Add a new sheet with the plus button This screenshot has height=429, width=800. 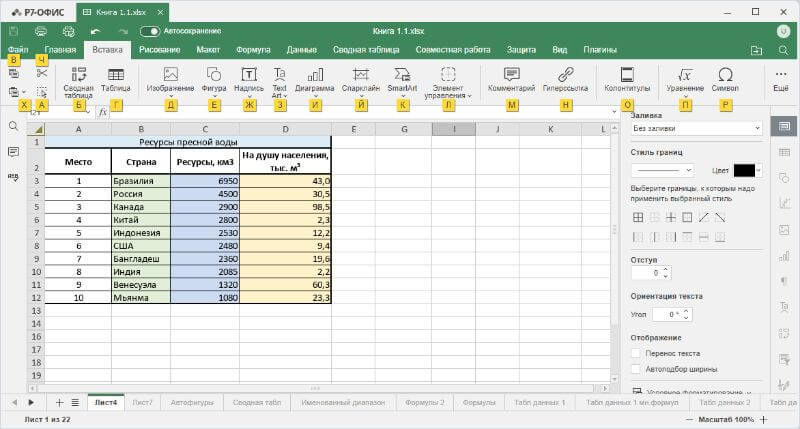[59, 402]
